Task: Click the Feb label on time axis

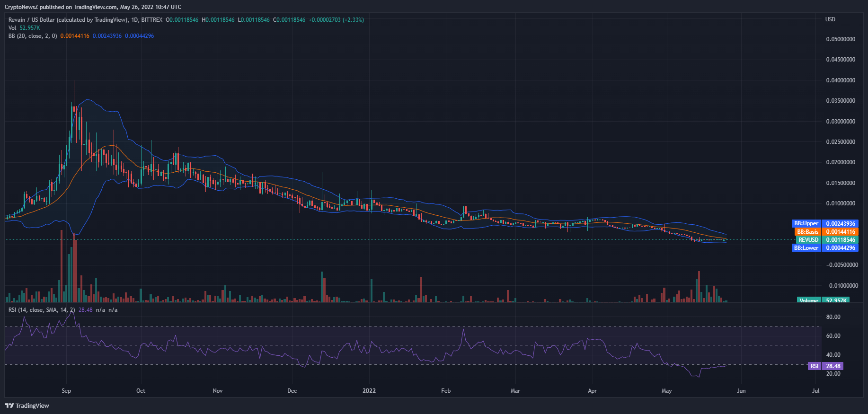Action: coord(446,391)
